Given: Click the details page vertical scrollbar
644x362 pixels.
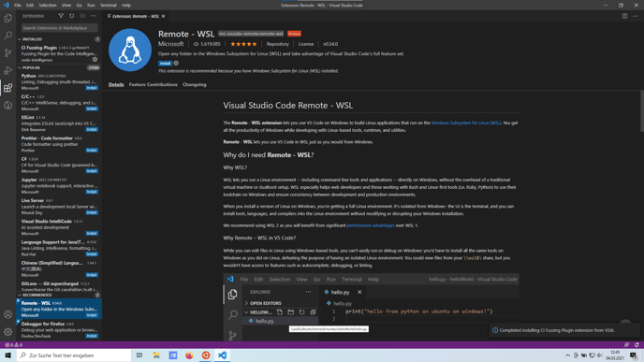Looking at the screenshot, I should tap(641, 111).
